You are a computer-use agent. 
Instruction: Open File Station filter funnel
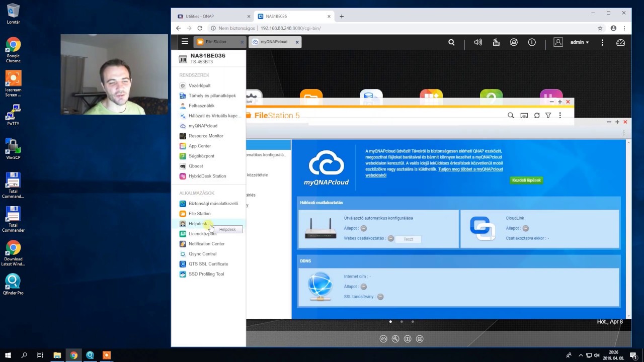coord(548,116)
